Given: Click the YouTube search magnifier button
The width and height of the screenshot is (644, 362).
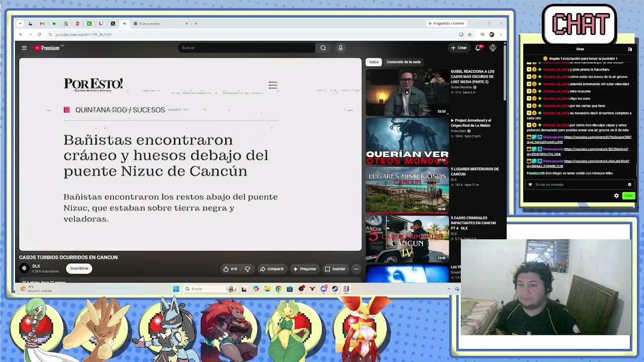Looking at the screenshot, I should click(323, 48).
